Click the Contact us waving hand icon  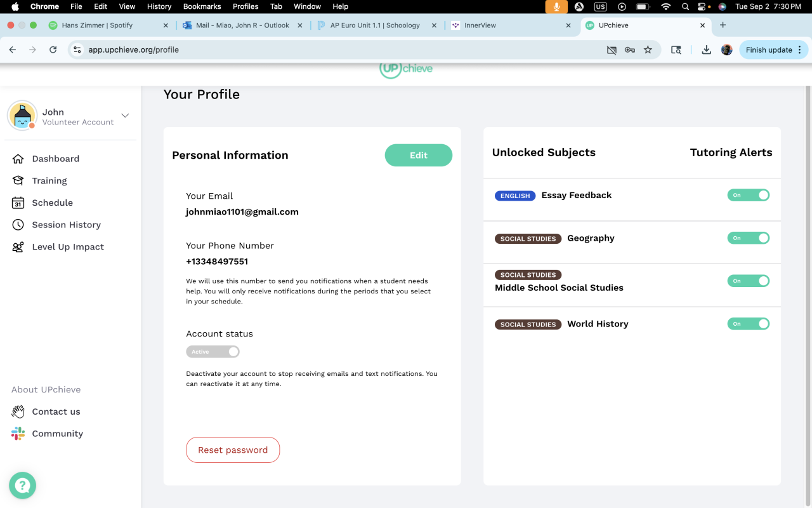[18, 411]
